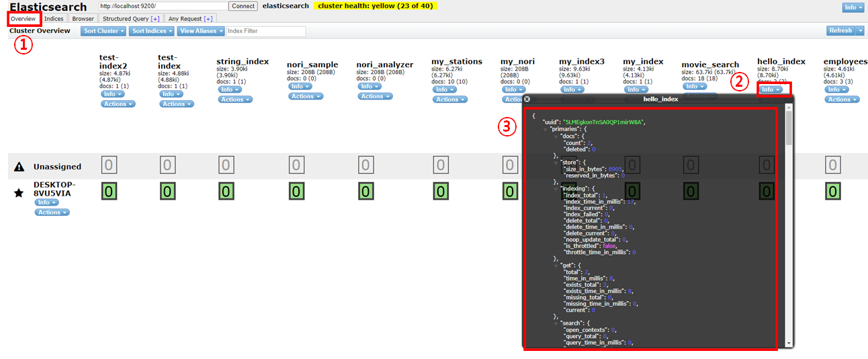The height and width of the screenshot is (359, 868).
Task: Add a new Structured Query tab with [+]
Action: pyautogui.click(x=155, y=19)
